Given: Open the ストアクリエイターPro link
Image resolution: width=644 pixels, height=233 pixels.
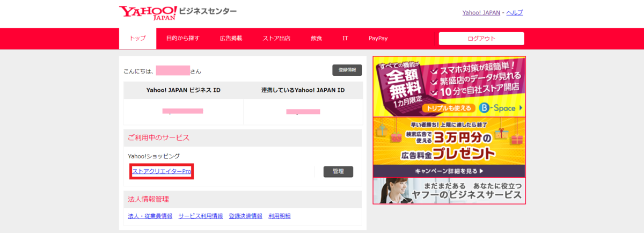Looking at the screenshot, I should (x=162, y=171).
